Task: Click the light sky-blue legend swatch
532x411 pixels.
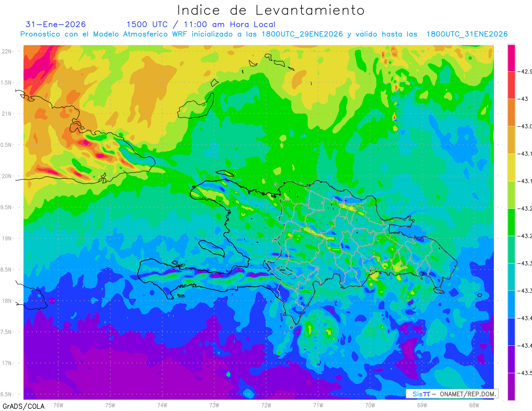Action: [x=511, y=305]
